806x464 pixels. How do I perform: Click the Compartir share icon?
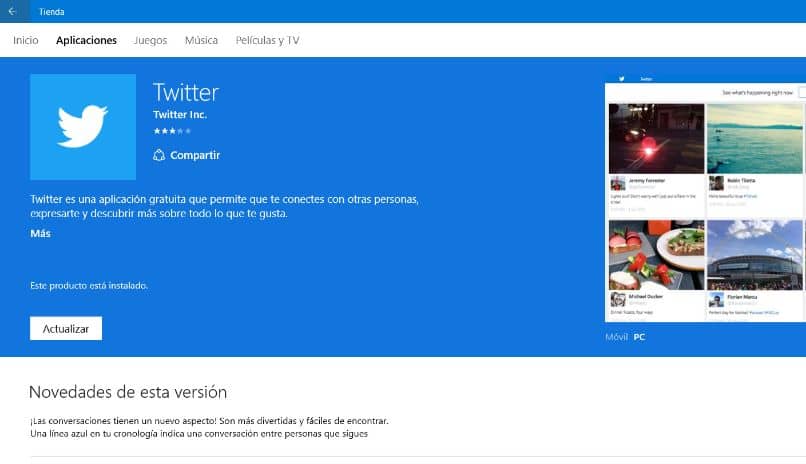(159, 155)
